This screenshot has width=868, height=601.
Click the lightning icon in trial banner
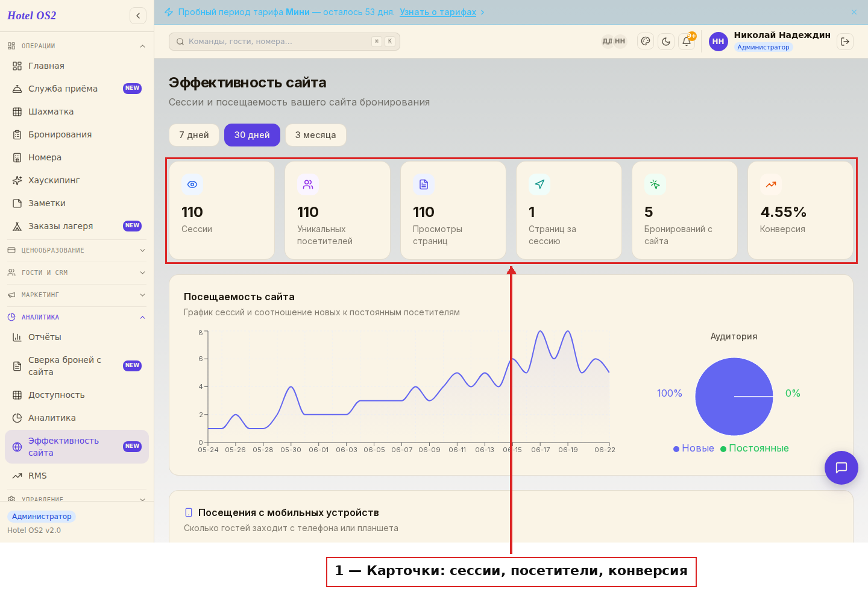coord(169,12)
